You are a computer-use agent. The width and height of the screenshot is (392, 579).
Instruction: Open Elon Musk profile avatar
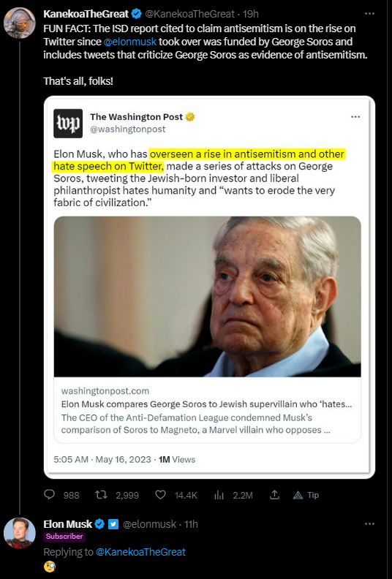pyautogui.click(x=20, y=533)
